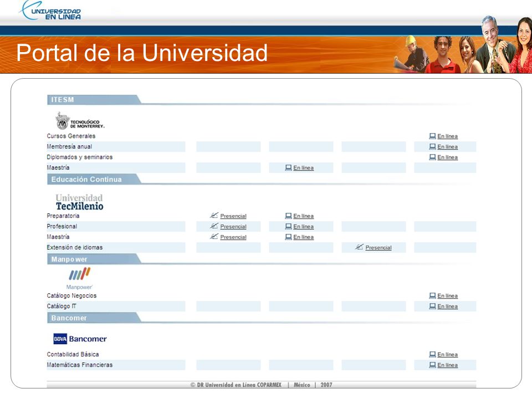This screenshot has height=399, width=532.
Task: Click the 'Extensión de idiomas' row label
Action: pyautogui.click(x=75, y=247)
